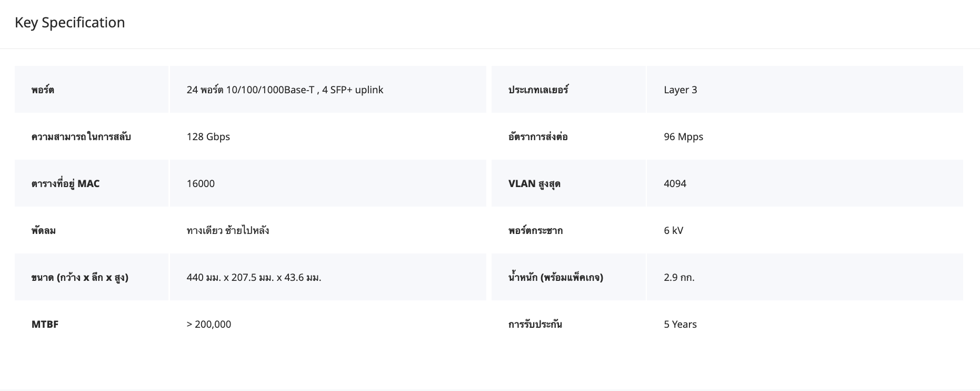The image size is (980, 391).
Task: Select the Layer 3 value
Action: (680, 90)
